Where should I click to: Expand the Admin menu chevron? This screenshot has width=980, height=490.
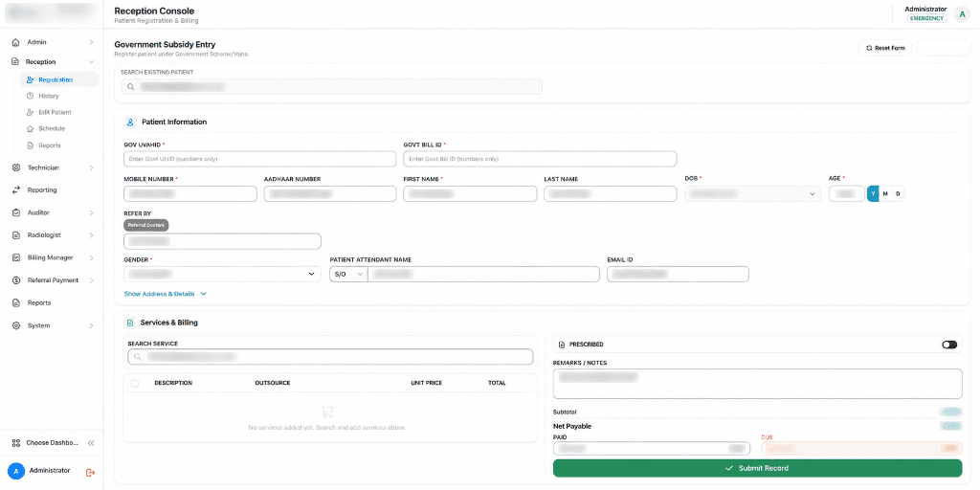point(91,42)
